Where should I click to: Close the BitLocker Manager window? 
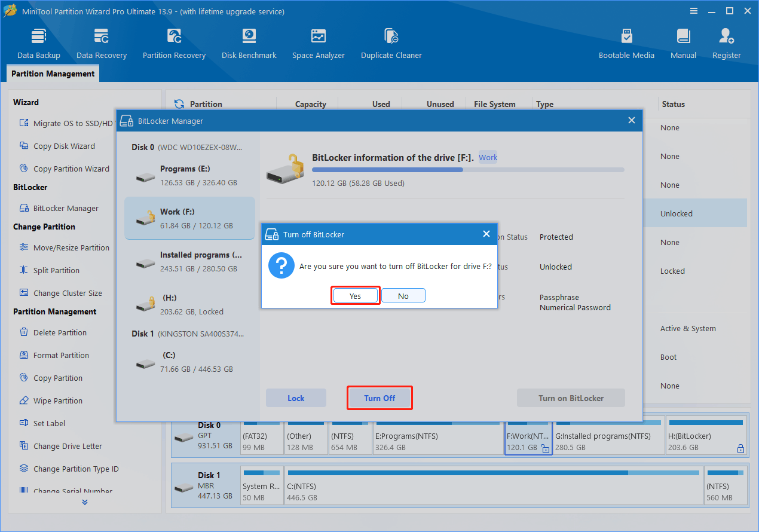coord(632,120)
